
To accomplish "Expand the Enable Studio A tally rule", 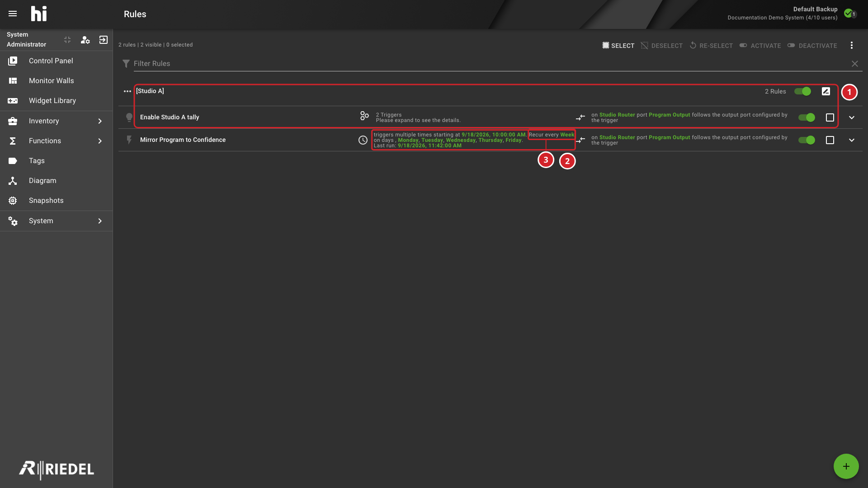I will pos(852,117).
